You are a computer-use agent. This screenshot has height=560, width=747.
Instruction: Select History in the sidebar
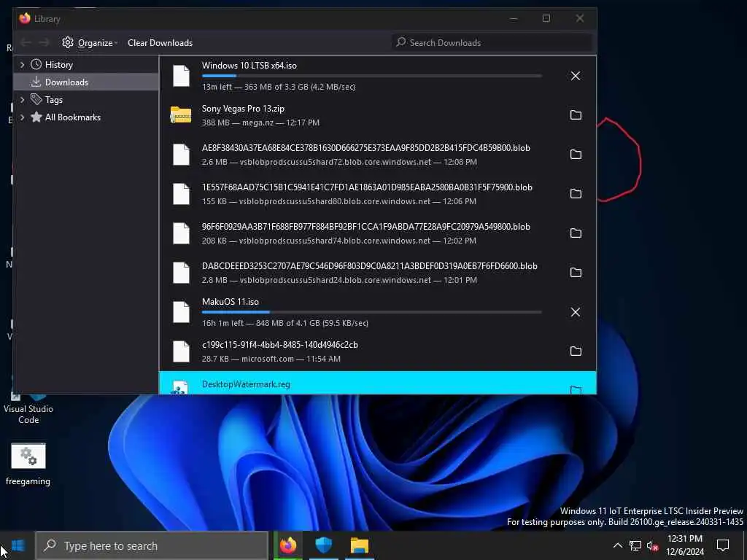pyautogui.click(x=58, y=65)
